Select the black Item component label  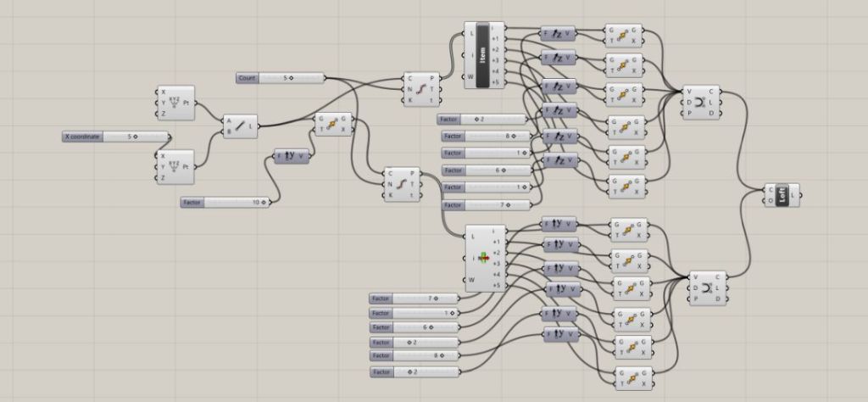(x=484, y=54)
